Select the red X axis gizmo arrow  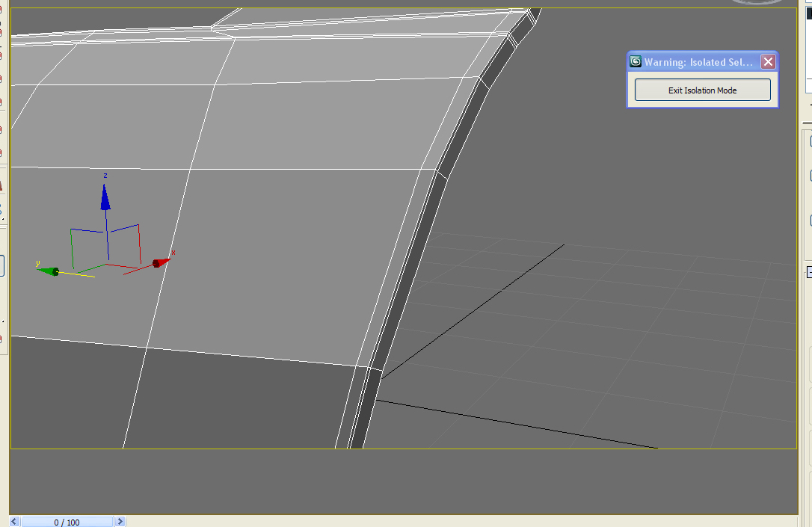(159, 262)
